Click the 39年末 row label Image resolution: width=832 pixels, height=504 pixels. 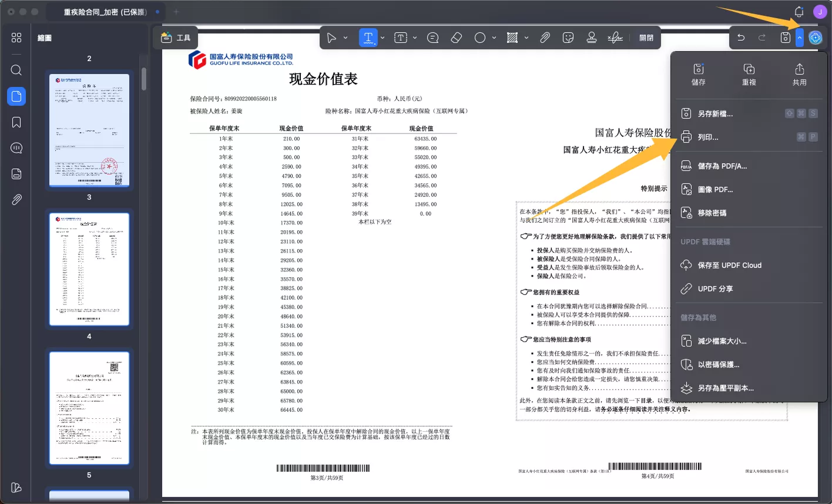[x=360, y=214]
